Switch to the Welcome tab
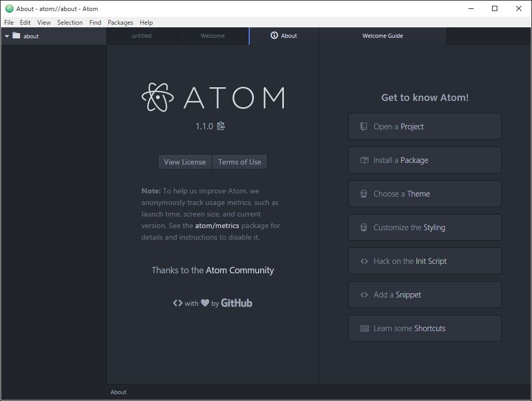Screen dimensions: 532x401 point(212,36)
